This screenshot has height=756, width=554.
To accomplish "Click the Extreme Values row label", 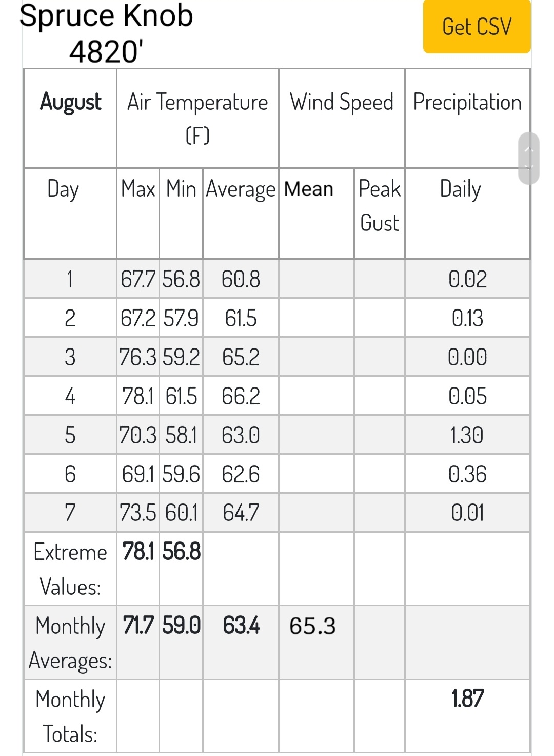I will coord(70,569).
